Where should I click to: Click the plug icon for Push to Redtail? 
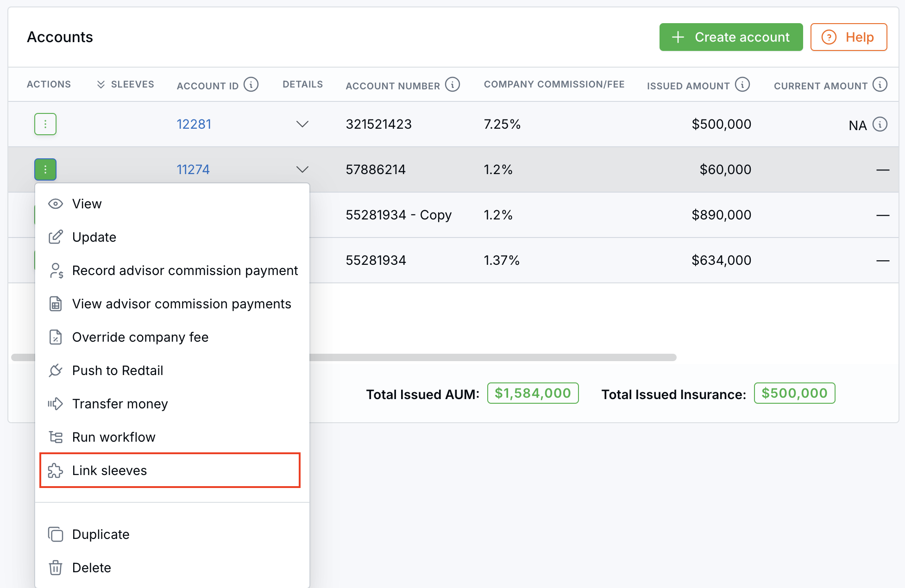(x=56, y=370)
